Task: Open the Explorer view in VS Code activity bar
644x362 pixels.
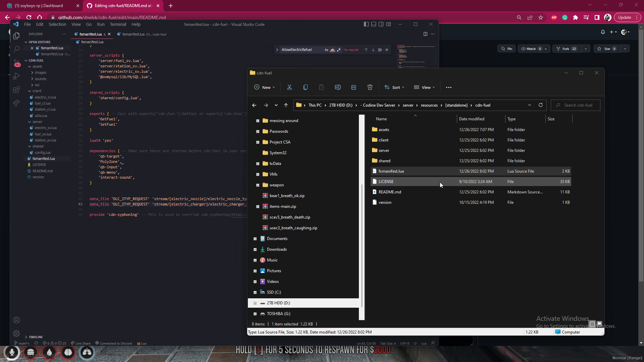Action: pos(16,36)
